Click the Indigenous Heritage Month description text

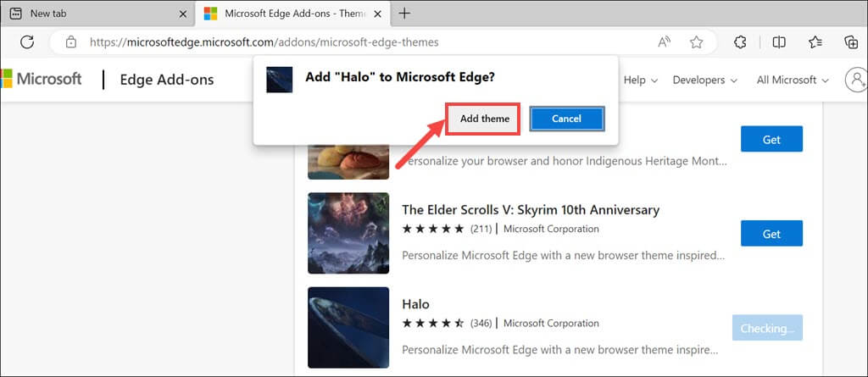563,162
